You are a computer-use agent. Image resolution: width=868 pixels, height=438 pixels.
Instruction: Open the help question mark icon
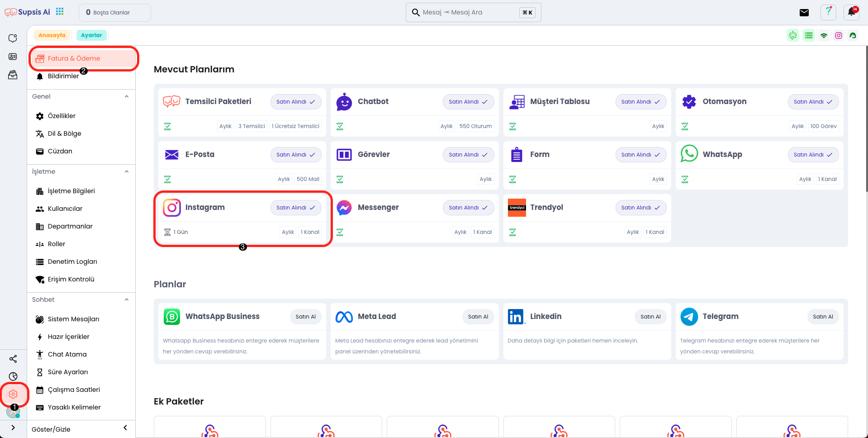[x=828, y=12]
